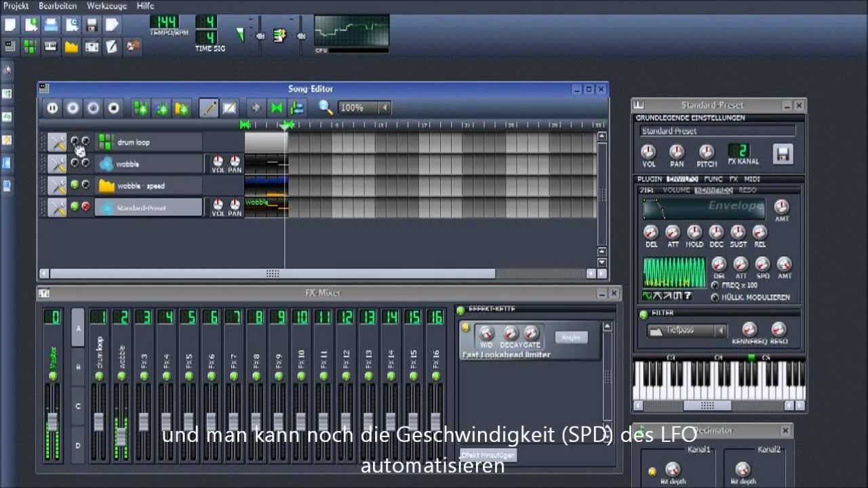Create a new project from the toolbar

pos(10,26)
